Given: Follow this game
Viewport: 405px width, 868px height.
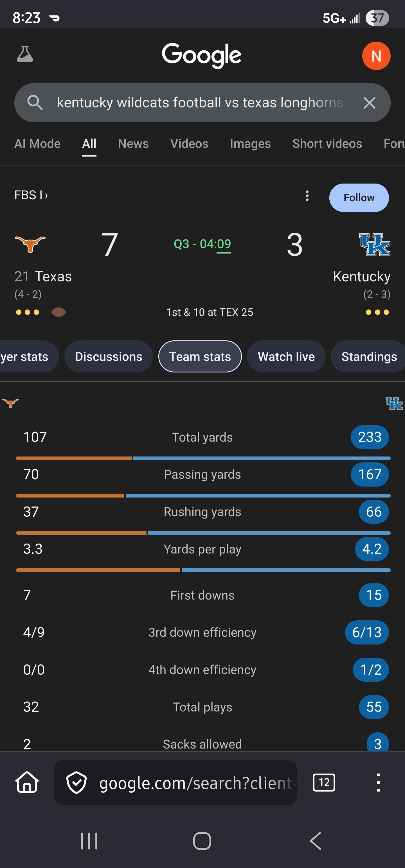Looking at the screenshot, I should coord(359,198).
